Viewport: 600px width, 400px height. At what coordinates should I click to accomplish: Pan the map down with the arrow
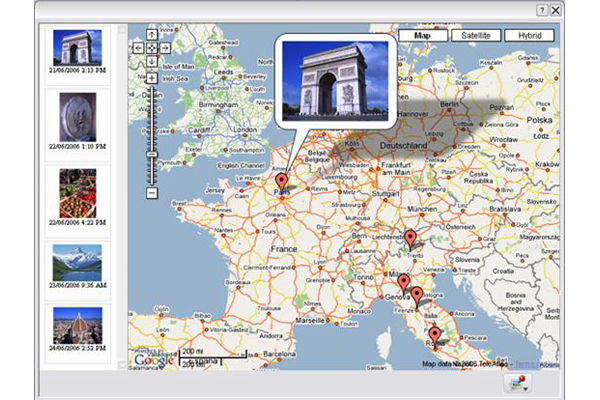point(152,61)
